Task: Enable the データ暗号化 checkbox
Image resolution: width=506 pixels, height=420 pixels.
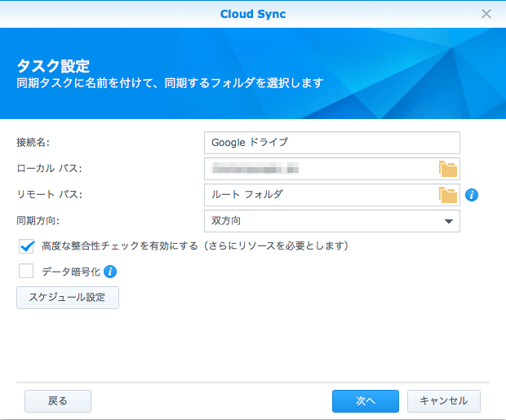Action: (x=26, y=272)
